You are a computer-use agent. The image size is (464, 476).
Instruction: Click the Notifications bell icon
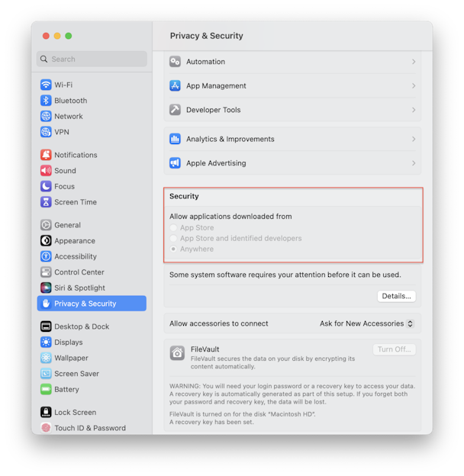46,155
